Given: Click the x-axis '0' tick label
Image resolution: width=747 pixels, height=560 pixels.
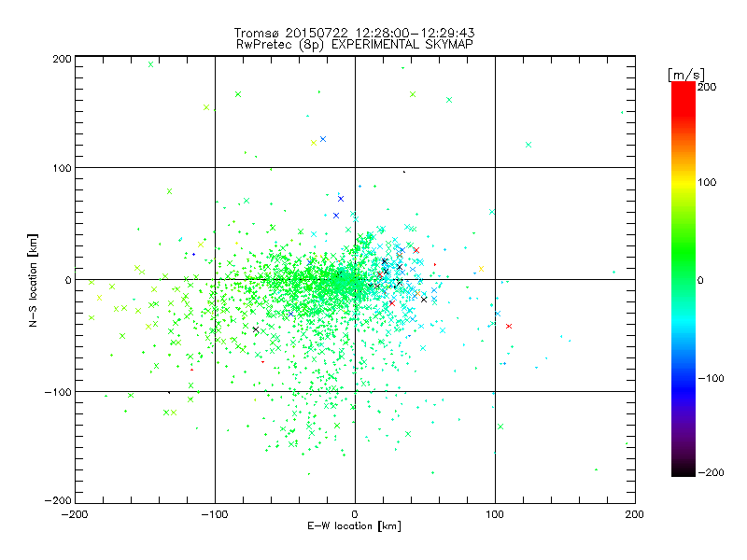Looking at the screenshot, I should [355, 514].
